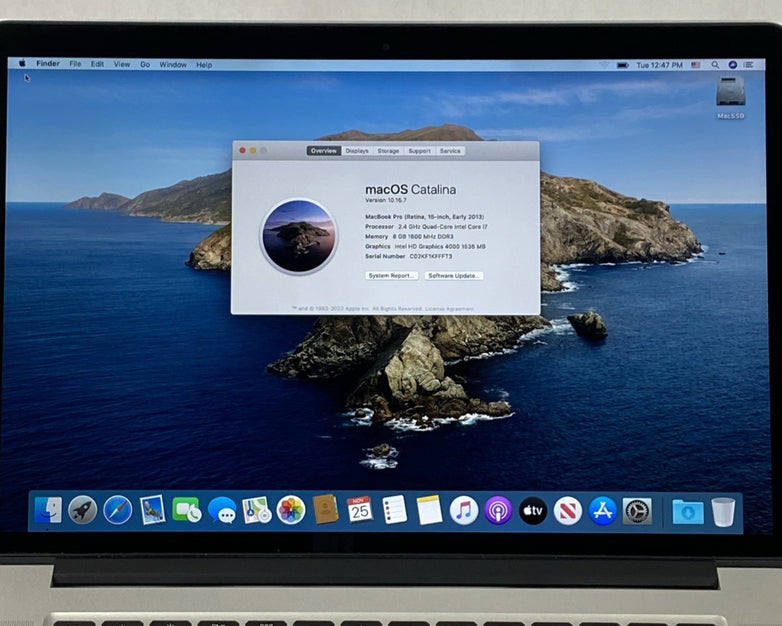Viewport: 782px width, 626px height.
Task: Switch to the Service tab
Action: 450,151
